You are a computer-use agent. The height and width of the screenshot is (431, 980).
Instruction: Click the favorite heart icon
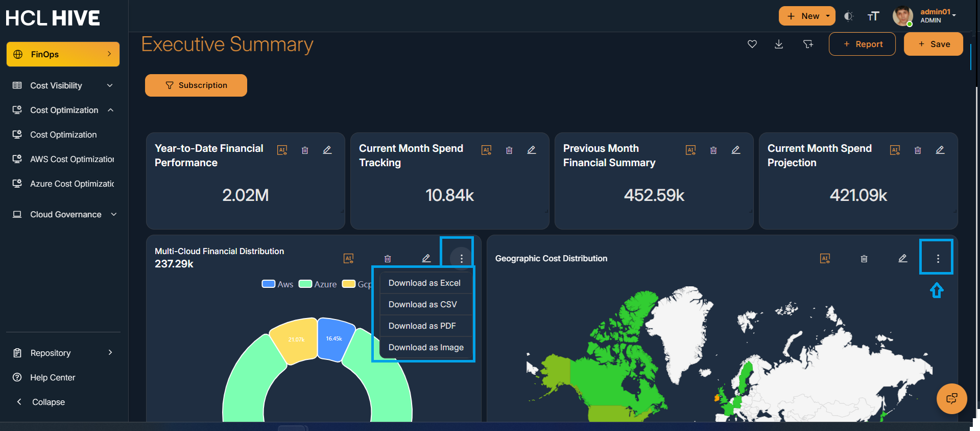pos(752,44)
